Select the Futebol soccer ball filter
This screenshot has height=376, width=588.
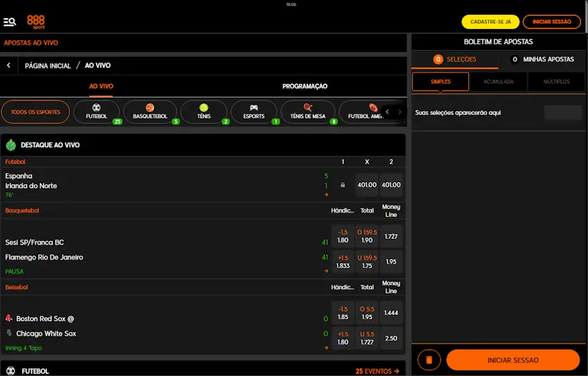96,111
